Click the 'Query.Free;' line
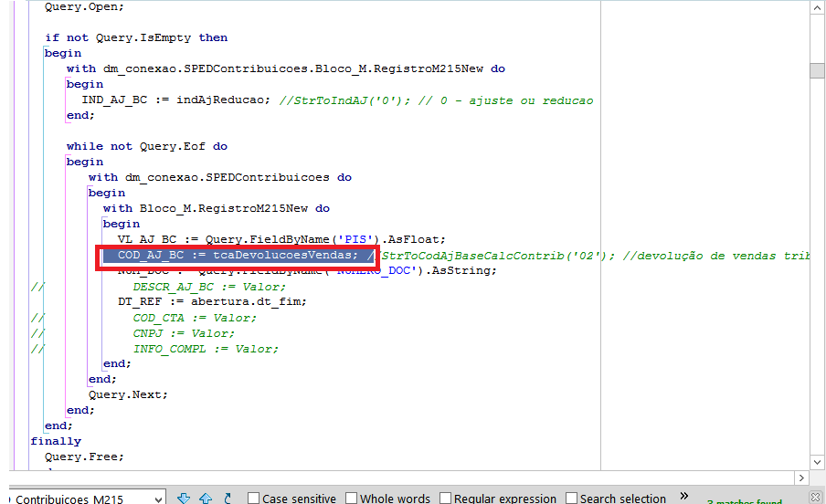The height and width of the screenshot is (504, 826). pyautogui.click(x=84, y=457)
